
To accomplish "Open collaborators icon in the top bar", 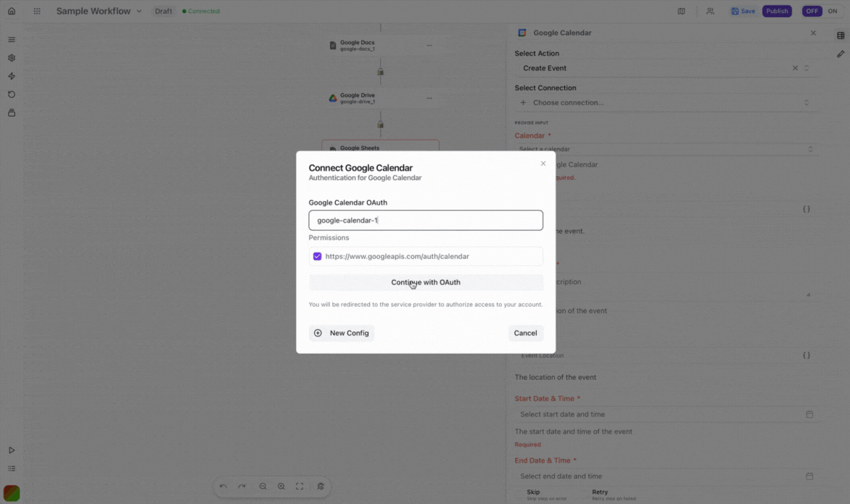I will click(x=710, y=11).
